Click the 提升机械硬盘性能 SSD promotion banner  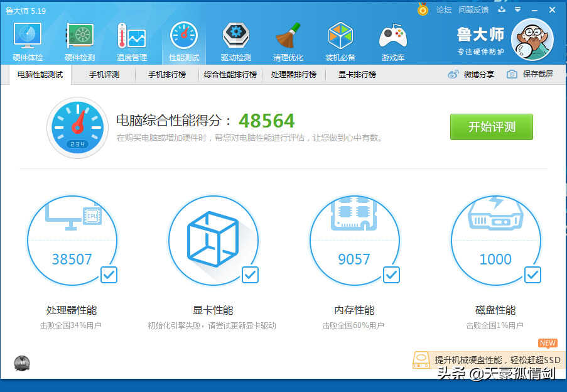pos(490,360)
